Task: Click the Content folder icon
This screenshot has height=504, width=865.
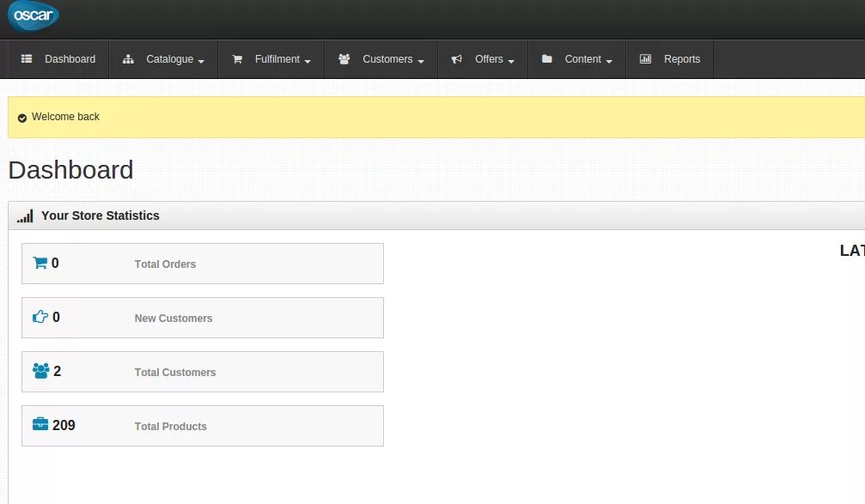Action: (546, 58)
